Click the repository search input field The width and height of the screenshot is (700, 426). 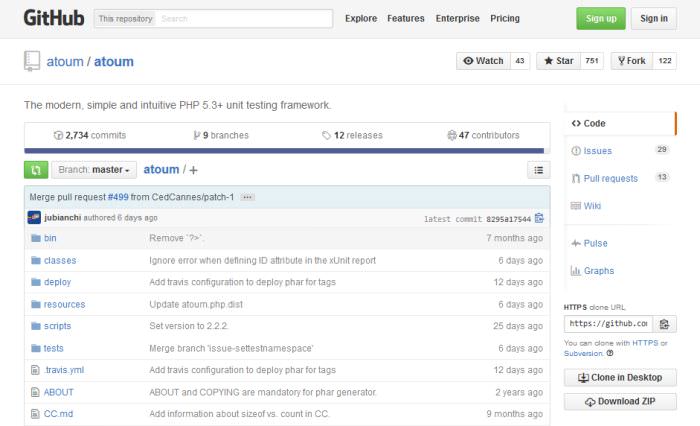pos(244,19)
